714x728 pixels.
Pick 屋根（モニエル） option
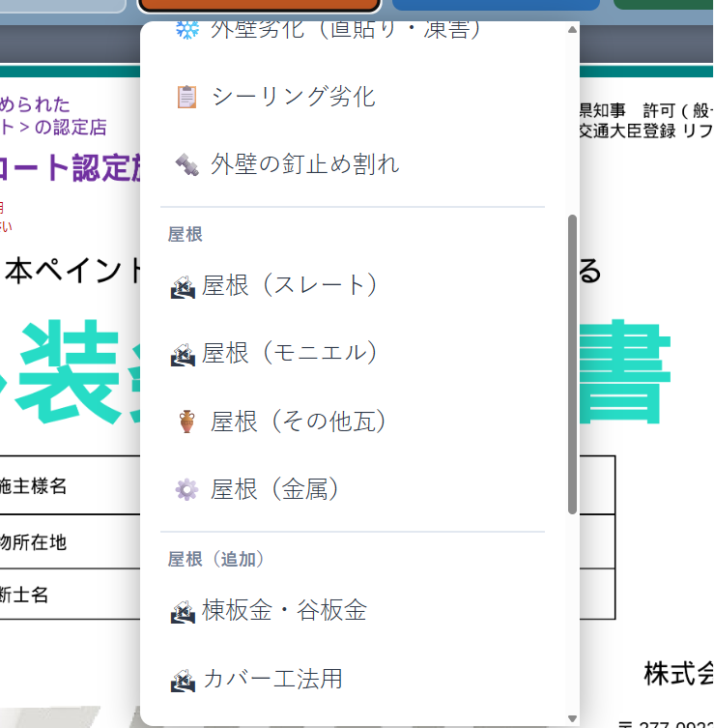[x=352, y=353]
